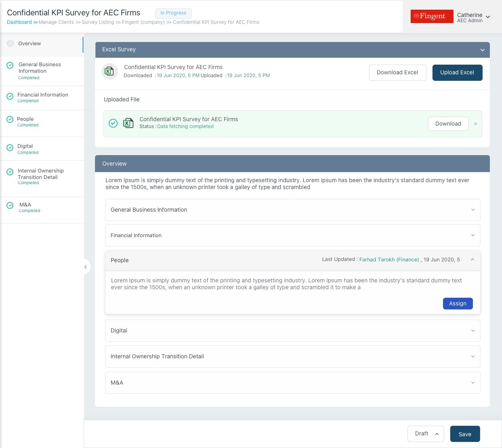Click the Fingent logo

pos(432,16)
